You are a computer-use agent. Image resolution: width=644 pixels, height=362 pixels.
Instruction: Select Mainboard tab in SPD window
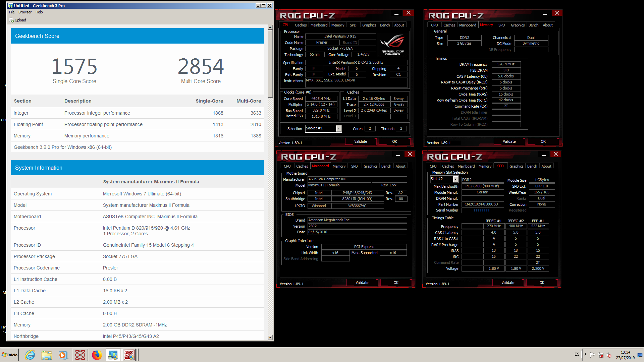coord(466,166)
